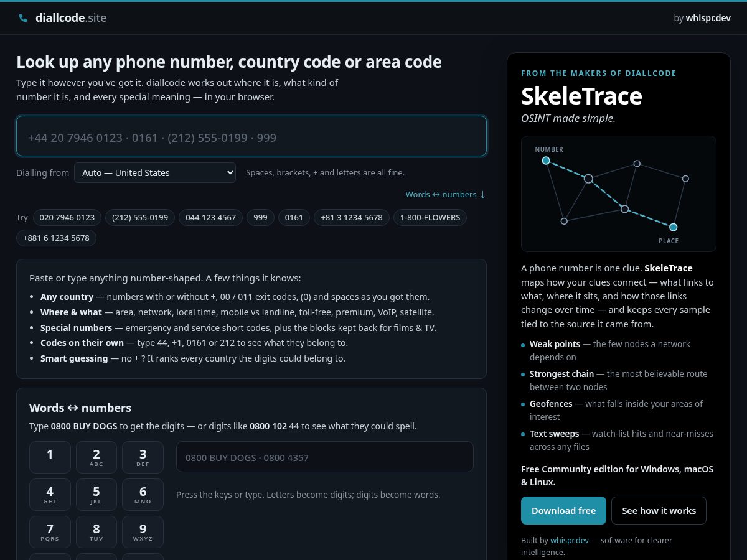The width and height of the screenshot is (747, 560).
Task: Click the SkeleTrace network graph illustration
Action: click(x=619, y=194)
